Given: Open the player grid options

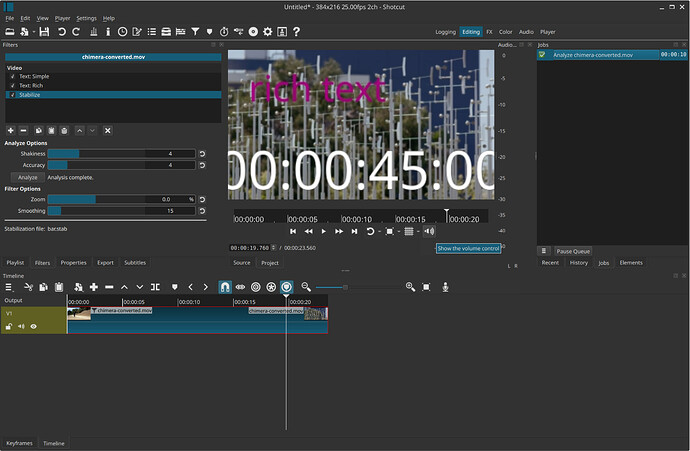Looking at the screenshot, I should tap(409, 231).
